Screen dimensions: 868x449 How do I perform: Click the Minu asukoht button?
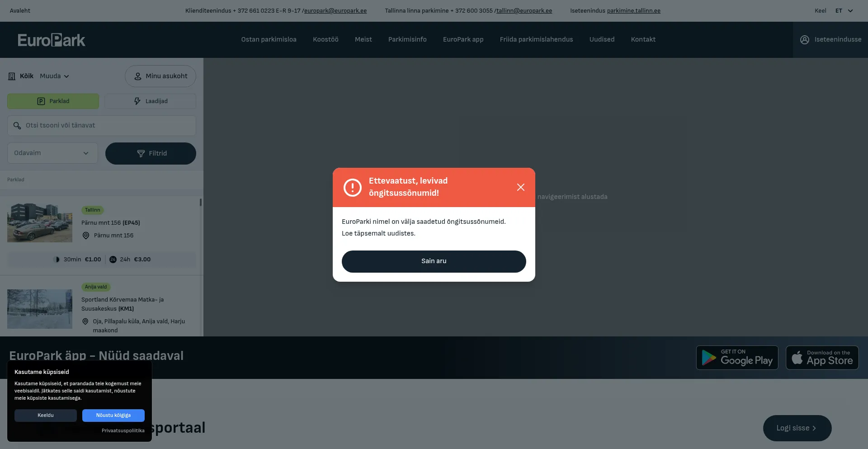point(160,76)
